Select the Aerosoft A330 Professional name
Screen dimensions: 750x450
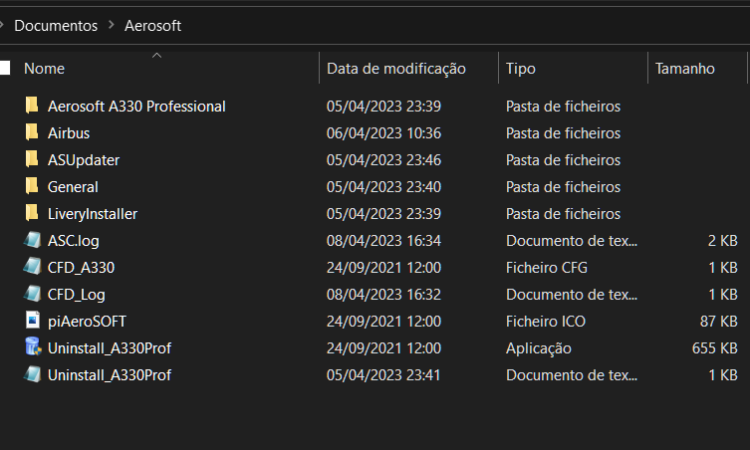click(136, 106)
